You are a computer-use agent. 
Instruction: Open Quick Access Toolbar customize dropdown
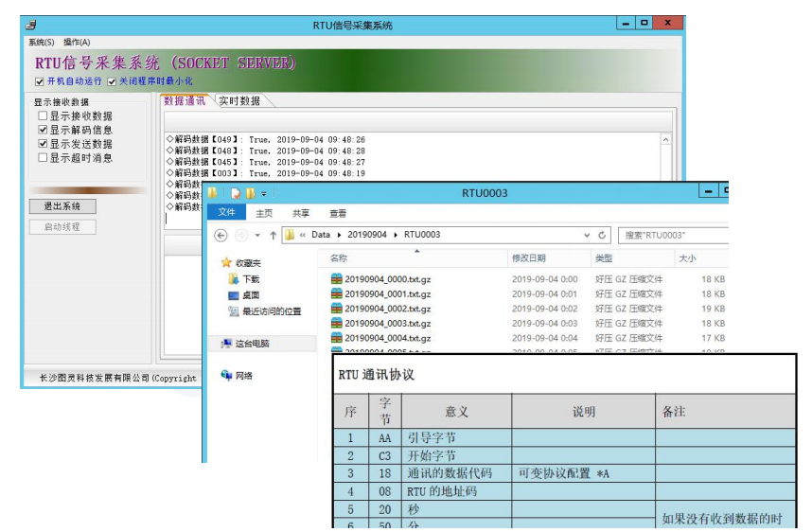coord(263,194)
